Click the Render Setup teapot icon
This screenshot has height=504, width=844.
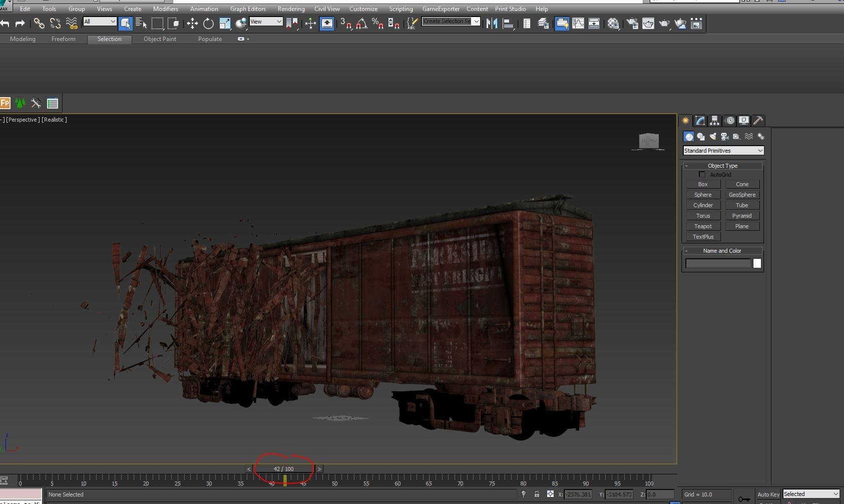click(x=632, y=24)
